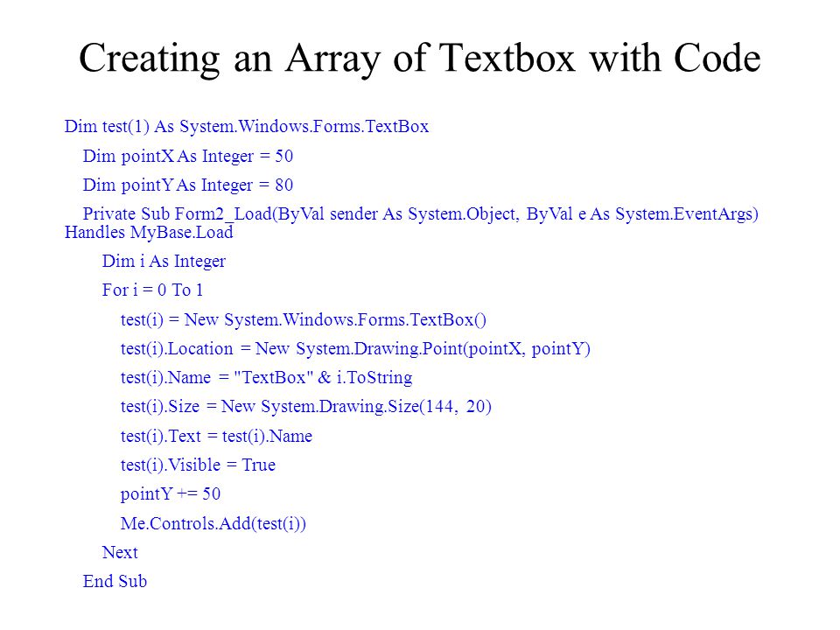Image resolution: width=840 pixels, height=630 pixels.
Task: Select the line "Dim test(1) As System.Windows.Forms.TextBox"
Action: [x=247, y=127]
